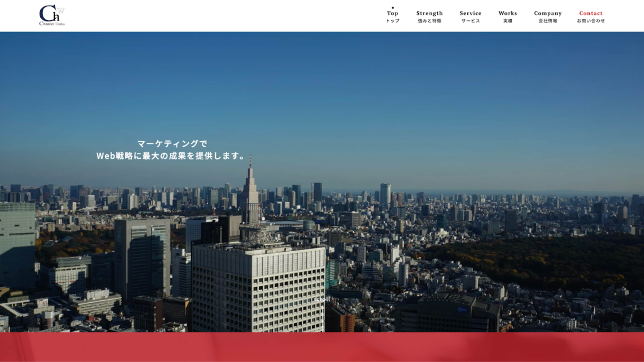The image size is (644, 362).
Task: Click the 実績 text under Works
Action: click(508, 21)
